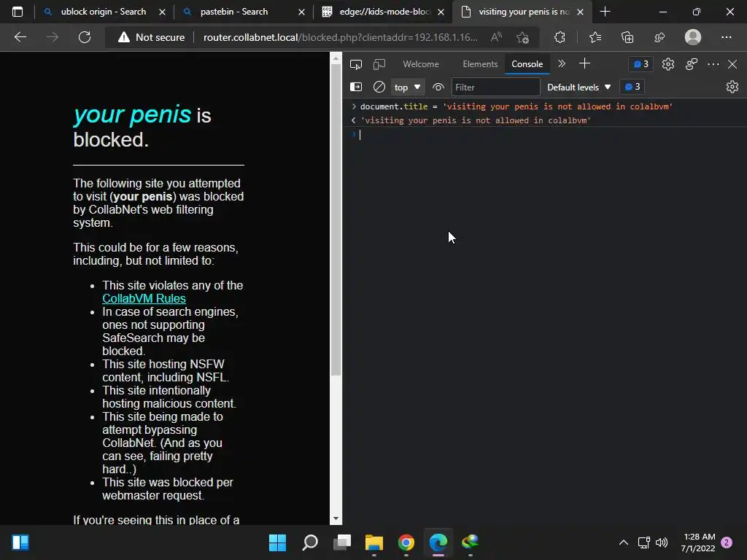Expand more DevTools tabs chevron
The image size is (747, 560).
point(562,64)
